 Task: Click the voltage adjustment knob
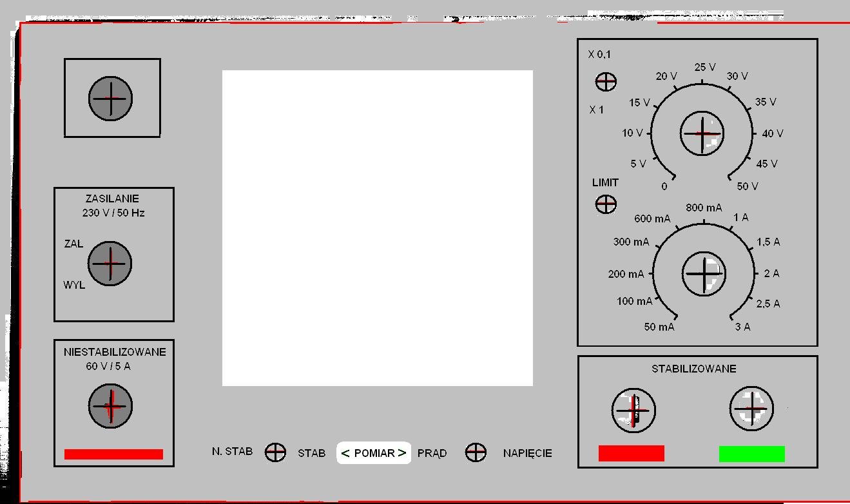coord(702,133)
